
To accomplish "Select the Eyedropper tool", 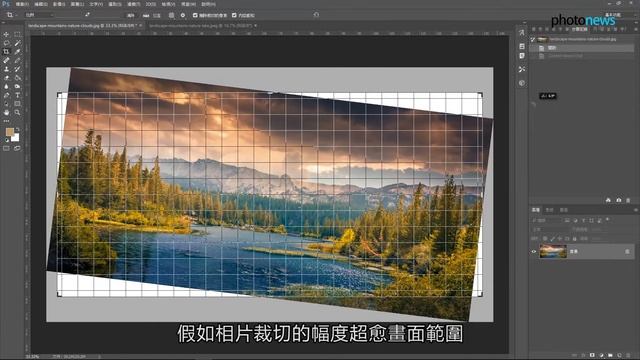I will point(17,52).
